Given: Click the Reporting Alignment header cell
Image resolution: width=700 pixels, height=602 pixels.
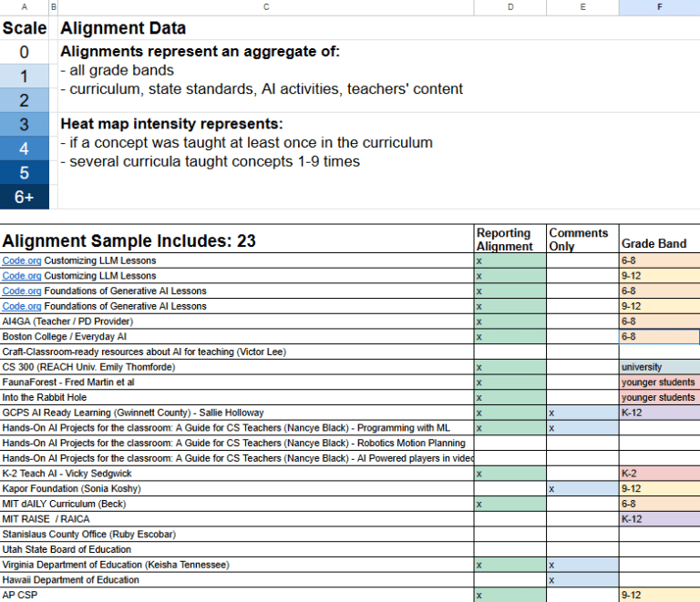Looking at the screenshot, I should pos(510,239).
